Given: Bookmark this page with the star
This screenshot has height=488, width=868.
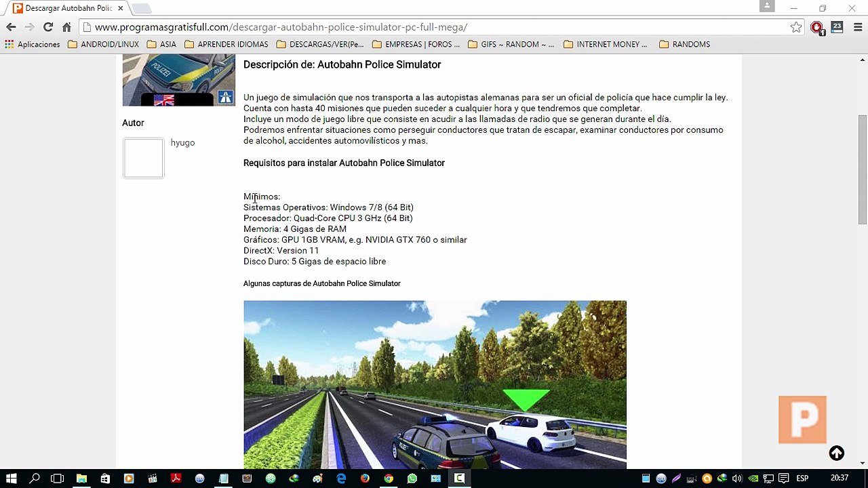Looking at the screenshot, I should [796, 27].
